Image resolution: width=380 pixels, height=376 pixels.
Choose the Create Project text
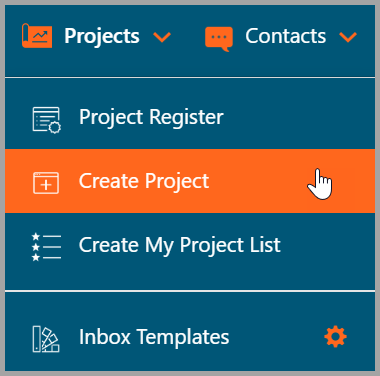[144, 182]
